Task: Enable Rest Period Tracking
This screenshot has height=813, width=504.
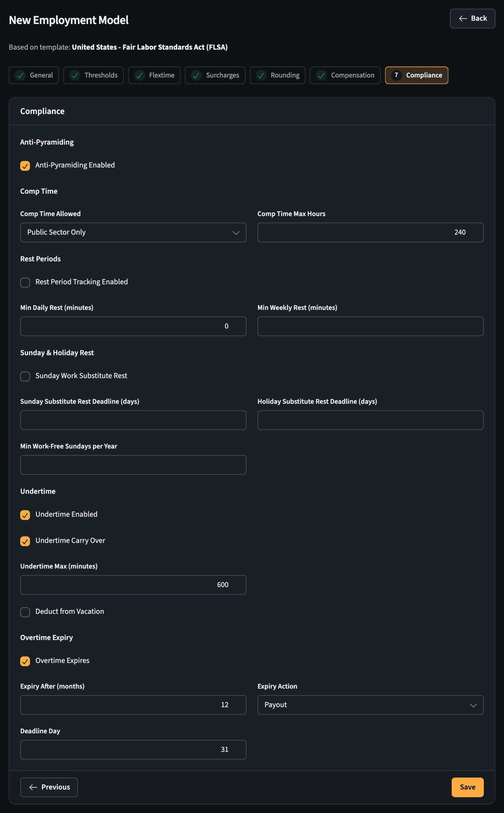Action: 25,282
